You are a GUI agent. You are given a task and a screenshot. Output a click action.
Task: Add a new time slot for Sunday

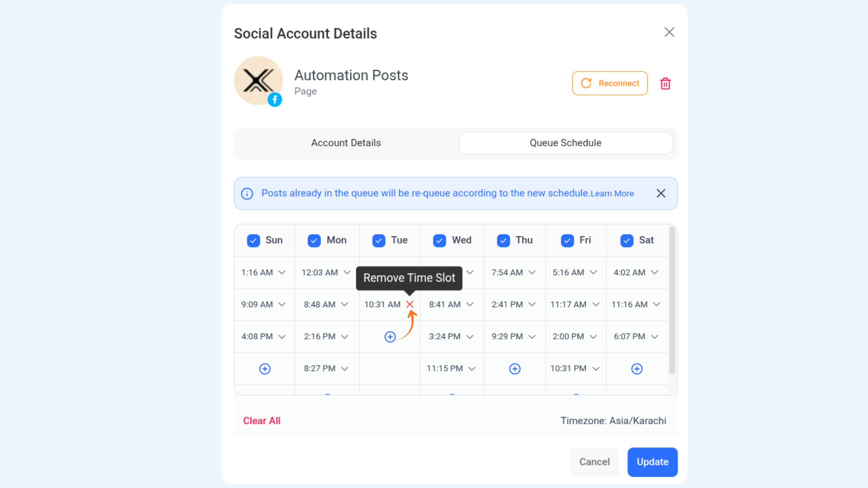(265, 369)
